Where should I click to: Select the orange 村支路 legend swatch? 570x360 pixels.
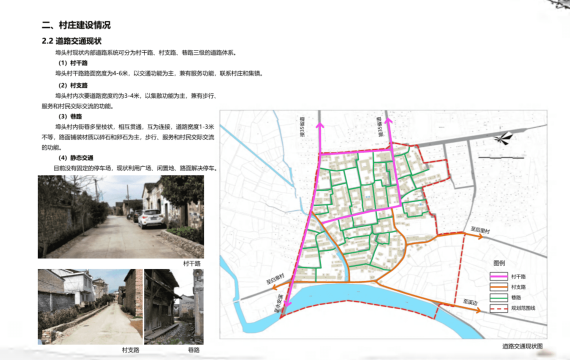(x=498, y=287)
